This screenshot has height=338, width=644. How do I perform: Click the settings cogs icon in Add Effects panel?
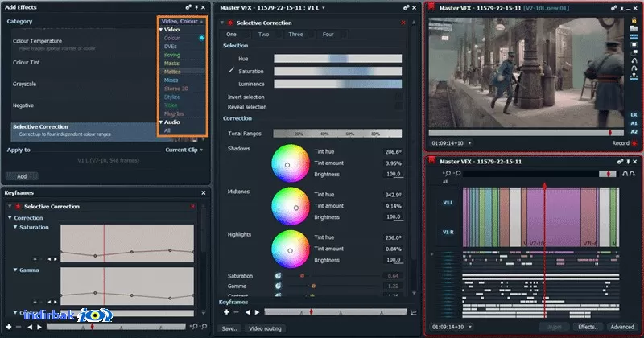188,7
